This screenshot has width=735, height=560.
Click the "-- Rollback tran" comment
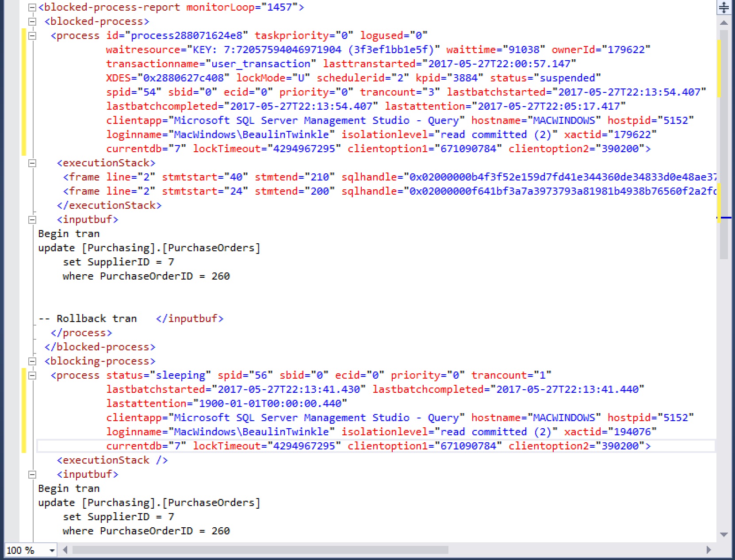point(88,319)
